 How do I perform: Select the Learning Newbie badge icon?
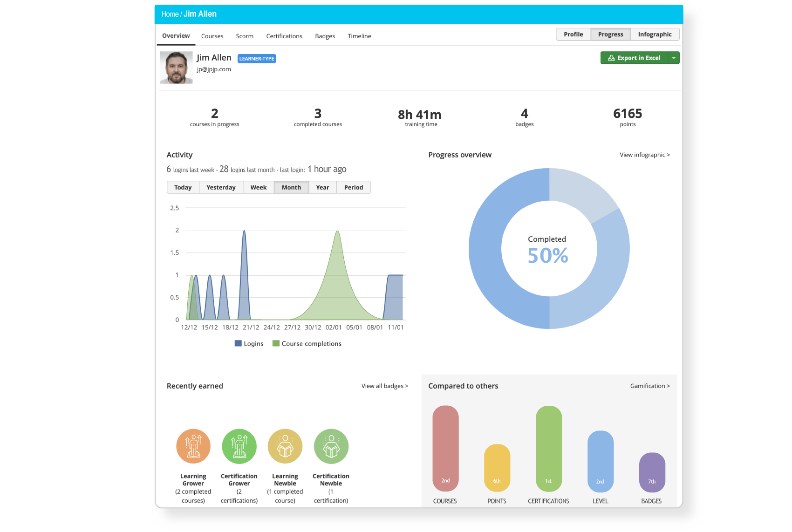285,446
